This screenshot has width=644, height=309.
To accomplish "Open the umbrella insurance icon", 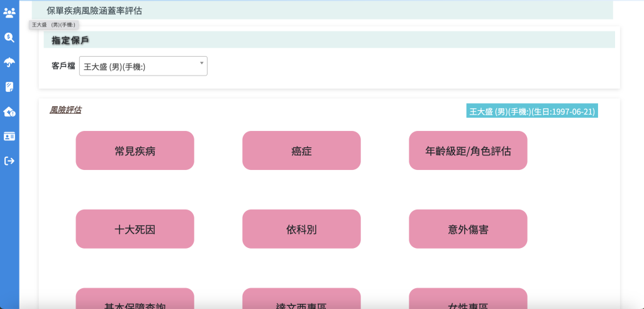I will [x=9, y=62].
